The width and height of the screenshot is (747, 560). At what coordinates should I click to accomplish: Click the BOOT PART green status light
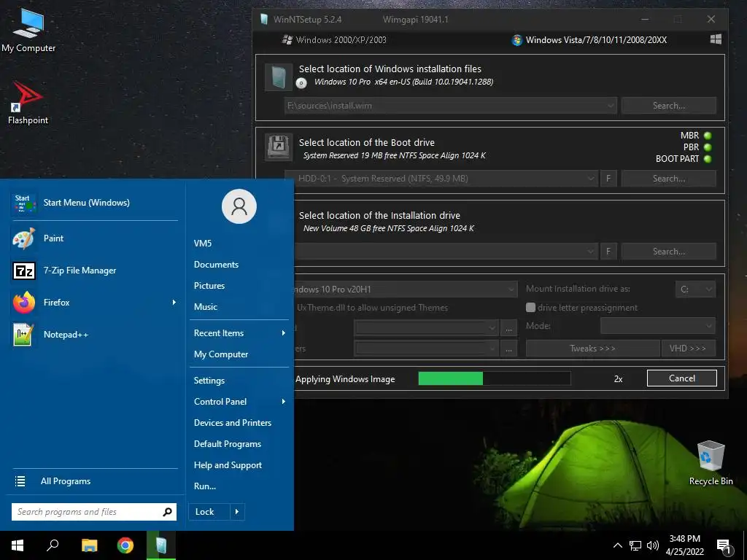708,158
